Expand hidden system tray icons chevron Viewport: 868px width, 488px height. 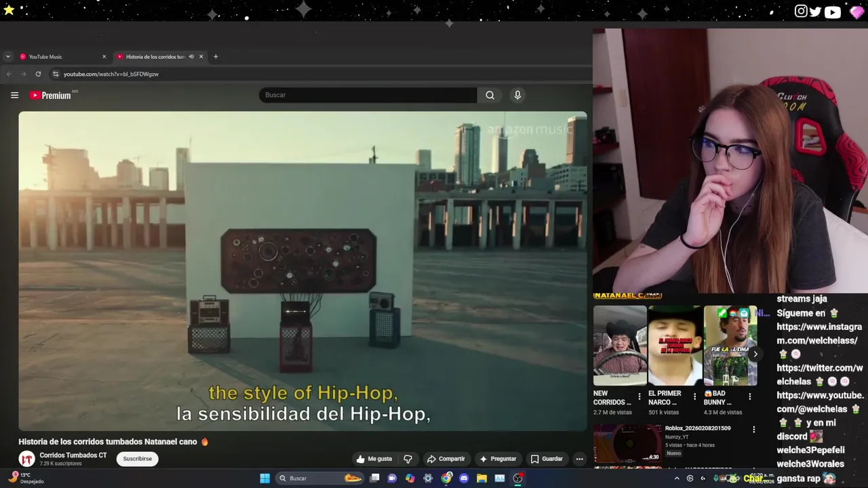[x=676, y=478]
